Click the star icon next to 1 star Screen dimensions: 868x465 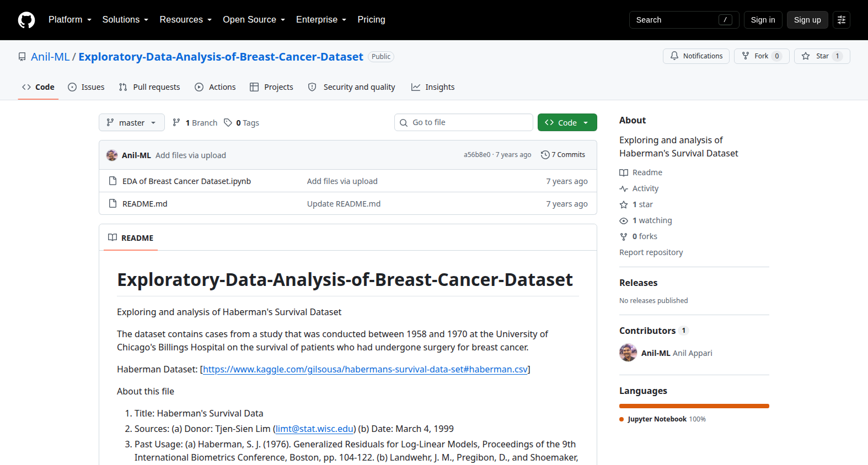point(624,204)
